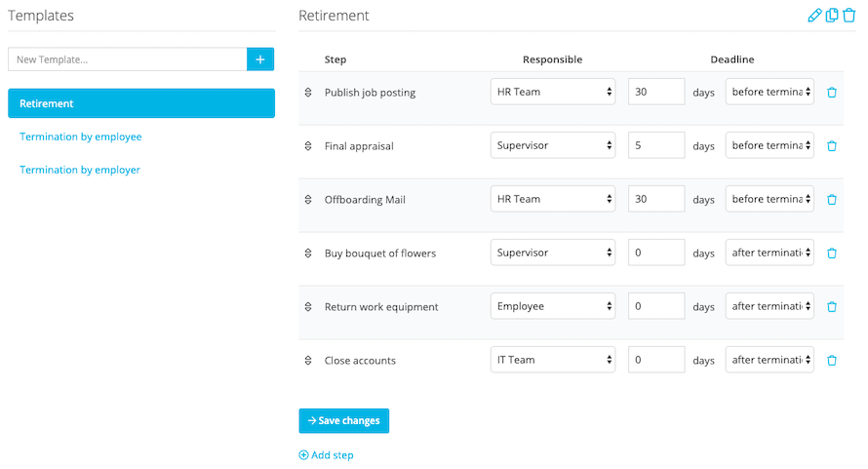Click the Step column header
This screenshot has width=868, height=469.
335,59
